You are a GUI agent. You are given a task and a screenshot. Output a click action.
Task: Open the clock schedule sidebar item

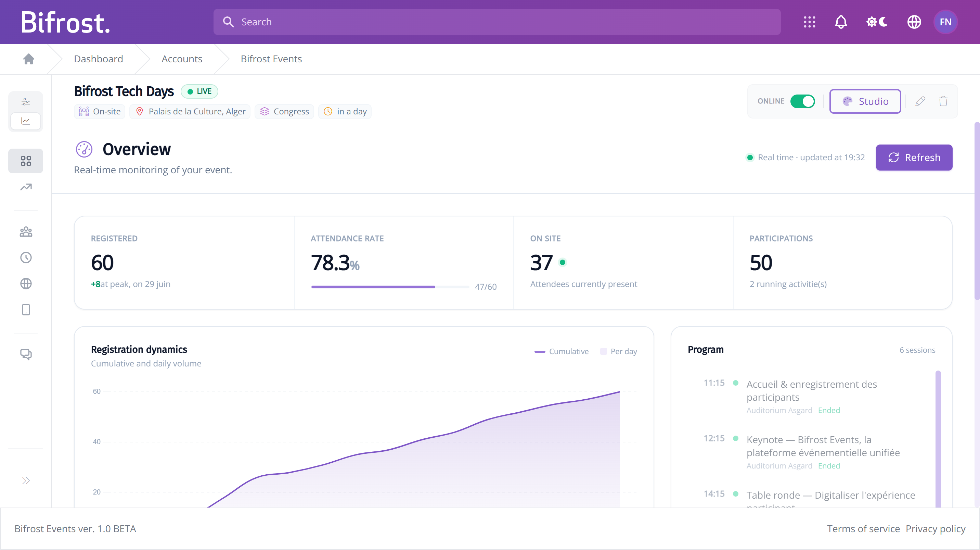pos(25,258)
